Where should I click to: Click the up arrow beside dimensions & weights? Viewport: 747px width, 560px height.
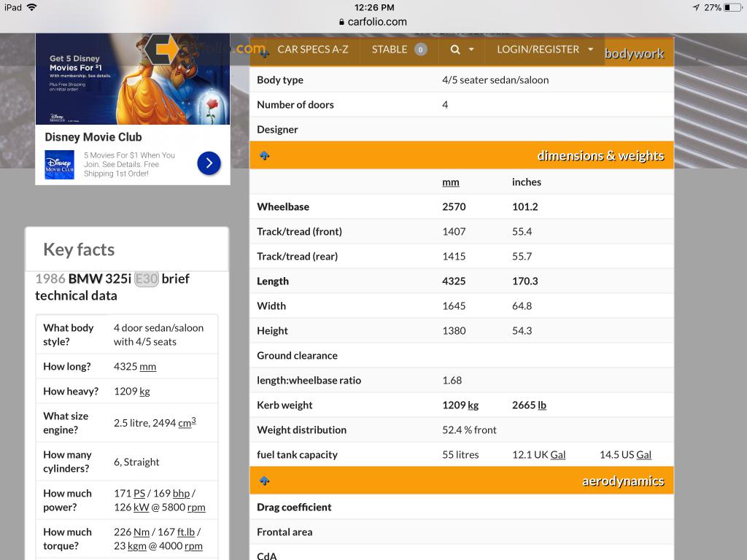[x=264, y=156]
